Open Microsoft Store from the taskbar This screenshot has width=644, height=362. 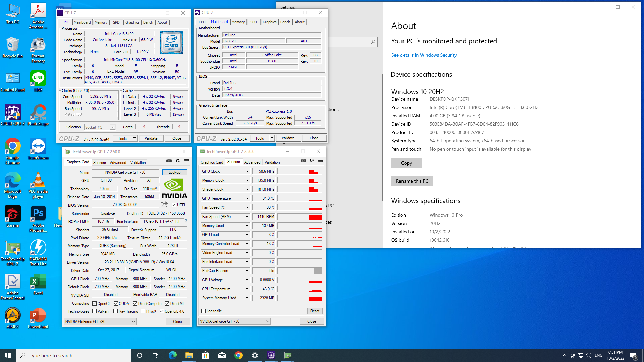click(205, 355)
